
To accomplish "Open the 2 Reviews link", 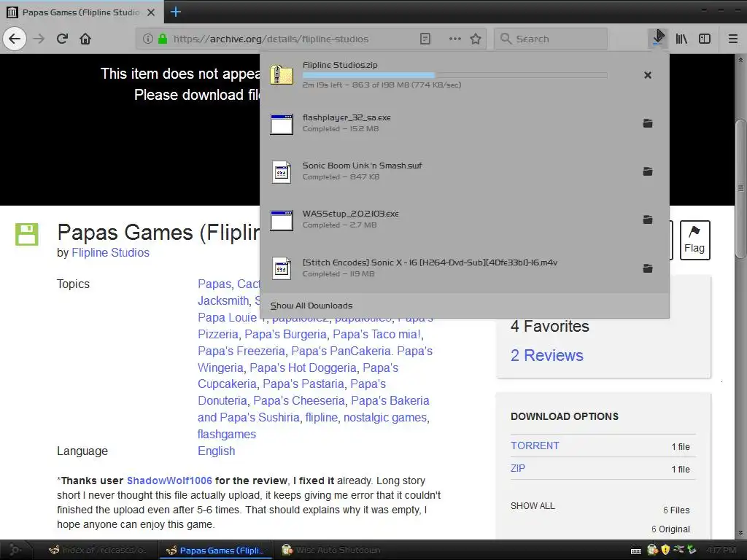I will pos(547,355).
